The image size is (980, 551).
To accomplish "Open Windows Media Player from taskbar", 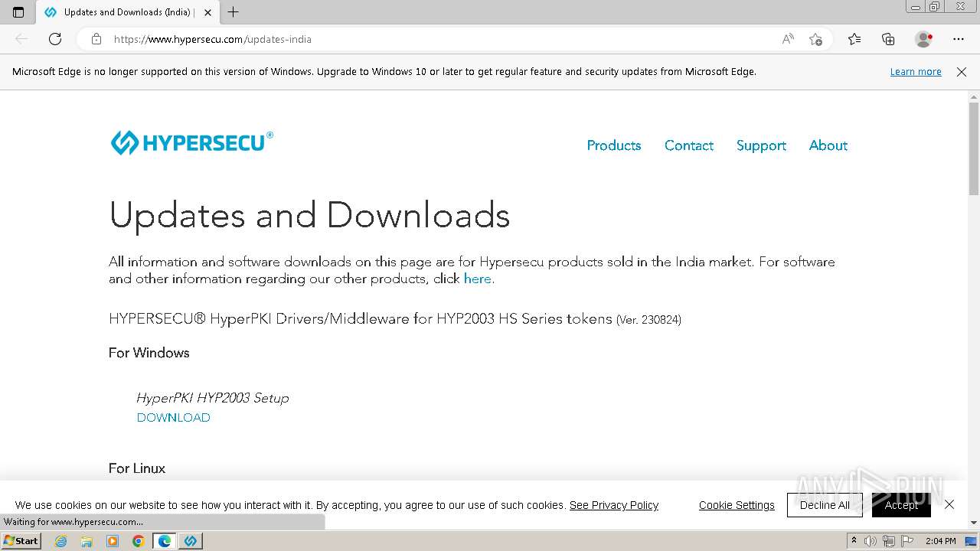I will tap(113, 541).
